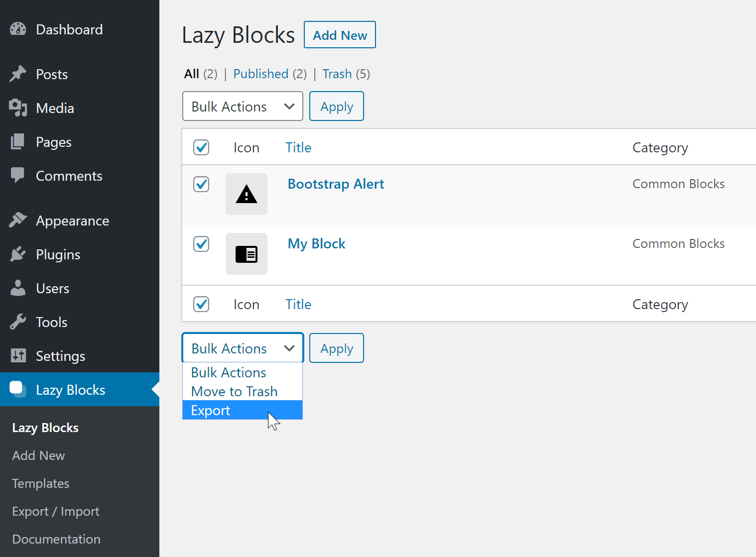Image resolution: width=756 pixels, height=557 pixels.
Task: Uncheck the My Block row checkbox
Action: 201,244
